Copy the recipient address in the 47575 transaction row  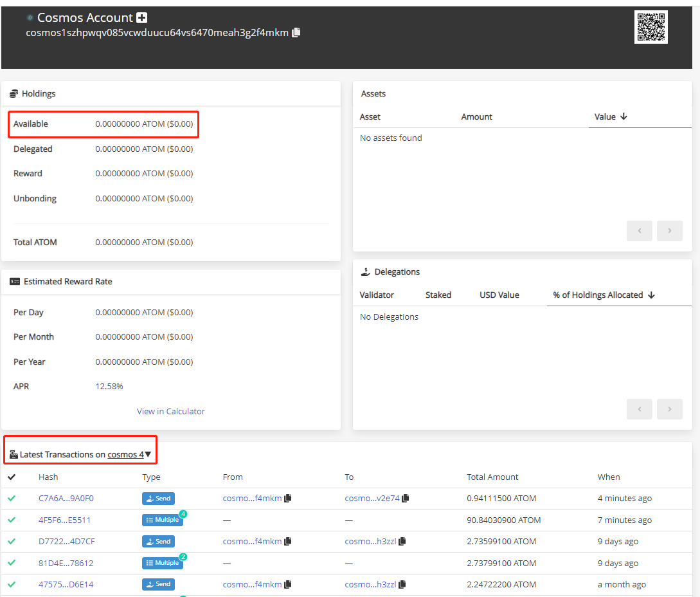[x=402, y=585]
